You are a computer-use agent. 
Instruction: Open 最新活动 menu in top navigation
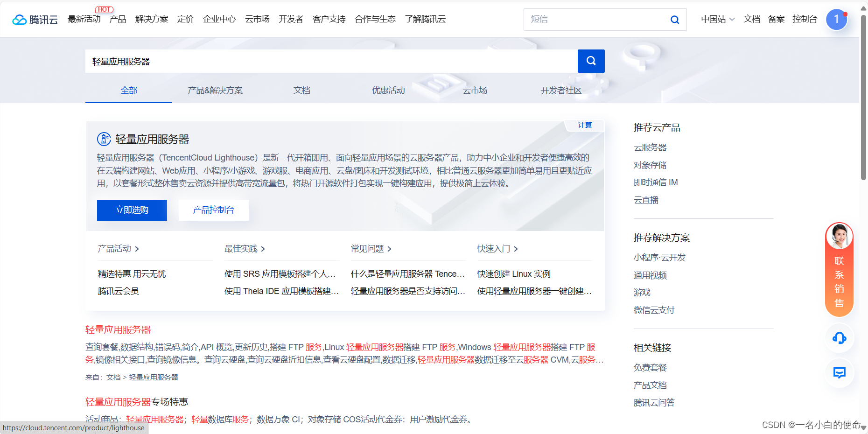coord(84,19)
